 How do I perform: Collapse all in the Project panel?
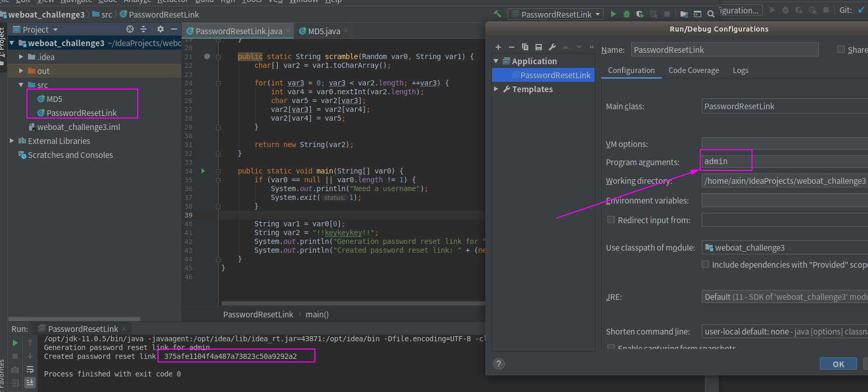click(144, 30)
